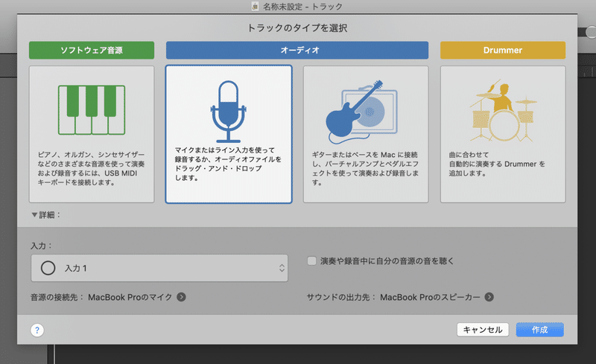Enable 演奏や録音中に自分の音源の音を聴く checkbox
The width and height of the screenshot is (596, 364).
tap(311, 261)
